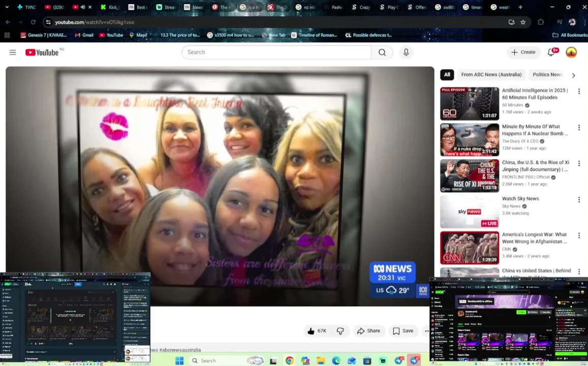Open Genesis 7 KJVAAE bookmark
The height and width of the screenshot is (366, 588).
[44, 35]
